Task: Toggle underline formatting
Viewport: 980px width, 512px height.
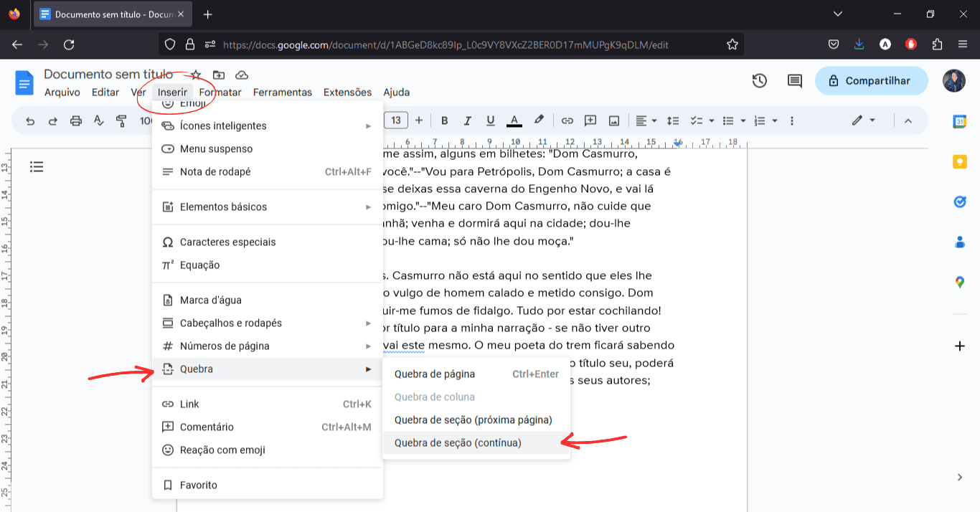Action: [490, 120]
